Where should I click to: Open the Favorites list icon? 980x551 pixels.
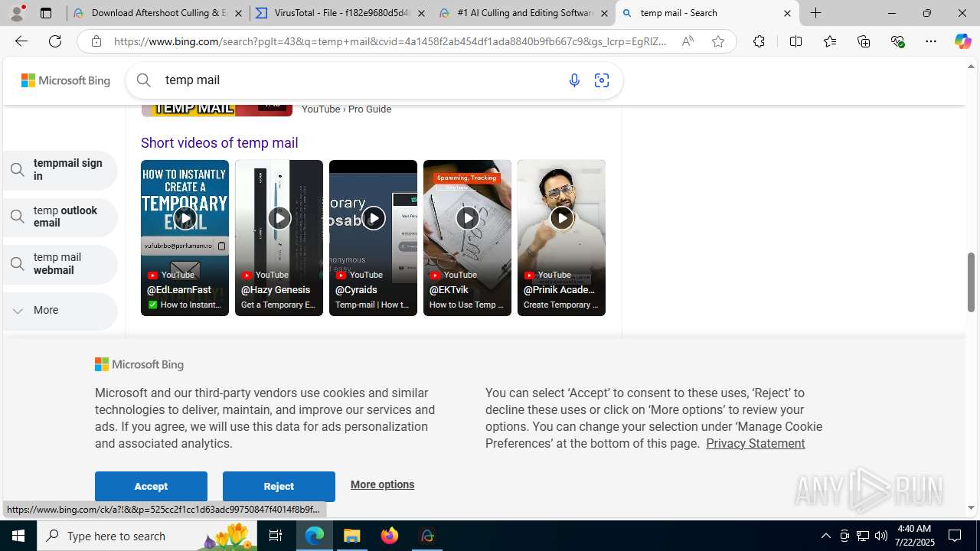(830, 41)
